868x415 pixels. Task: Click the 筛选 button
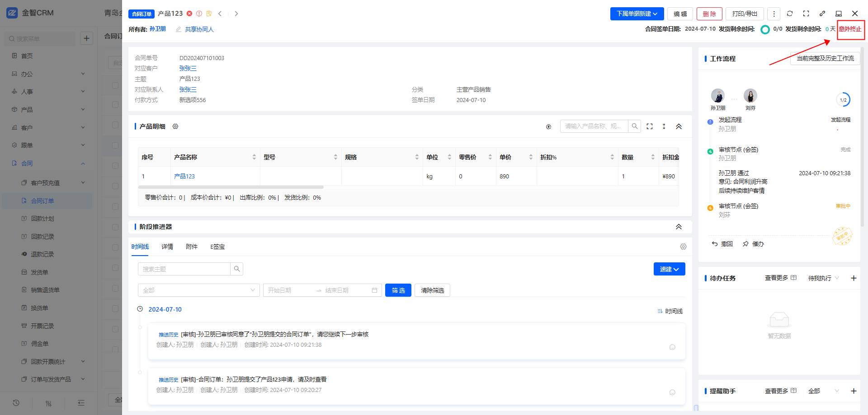tap(398, 290)
